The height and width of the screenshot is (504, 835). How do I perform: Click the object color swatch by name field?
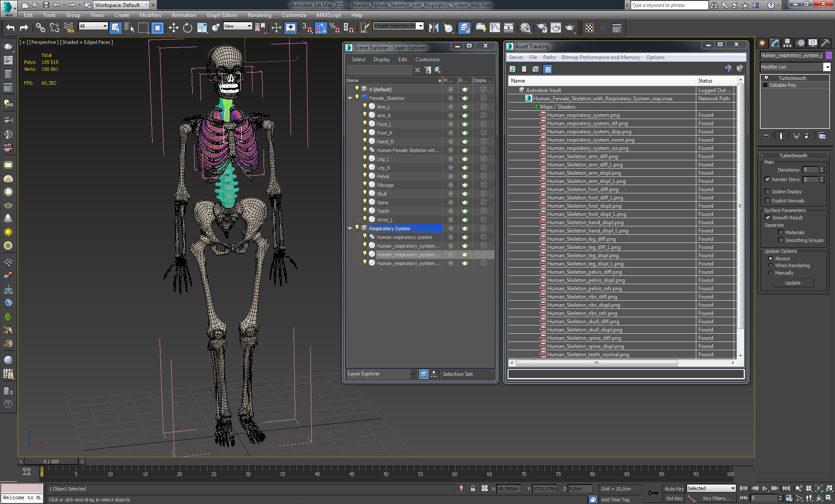[x=828, y=55]
